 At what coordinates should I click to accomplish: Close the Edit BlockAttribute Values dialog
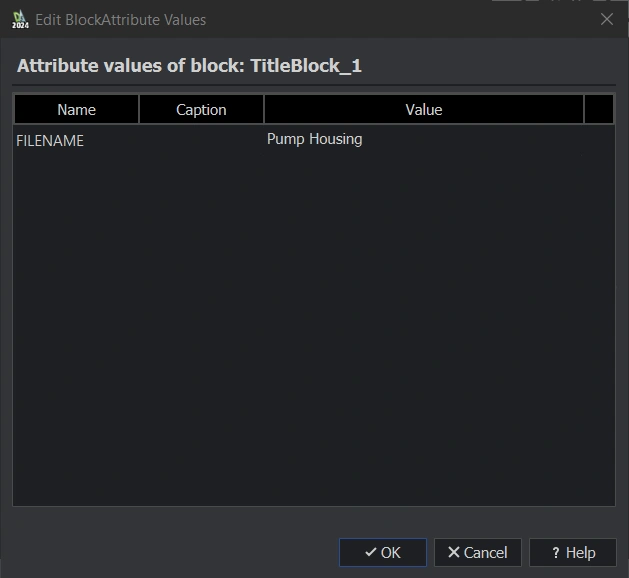click(606, 19)
